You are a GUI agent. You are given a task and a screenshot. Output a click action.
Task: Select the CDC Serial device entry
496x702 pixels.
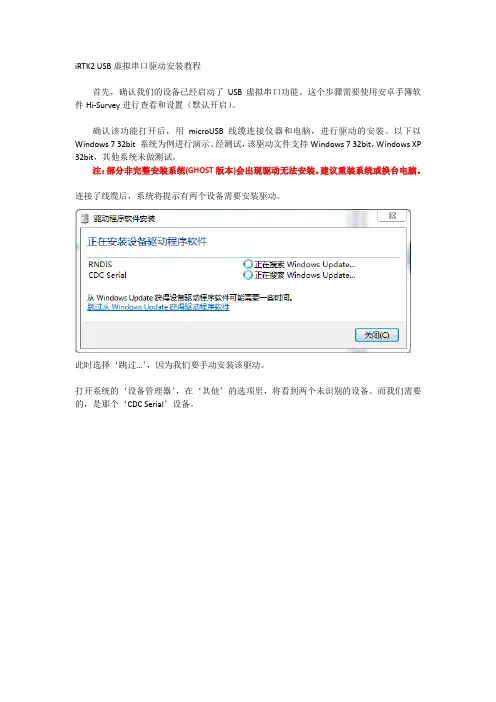coord(107,275)
